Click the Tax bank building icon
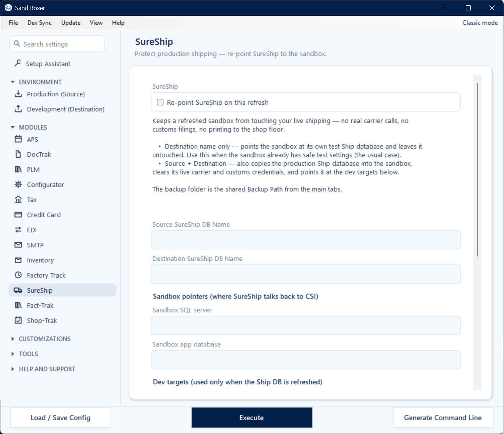 point(18,199)
